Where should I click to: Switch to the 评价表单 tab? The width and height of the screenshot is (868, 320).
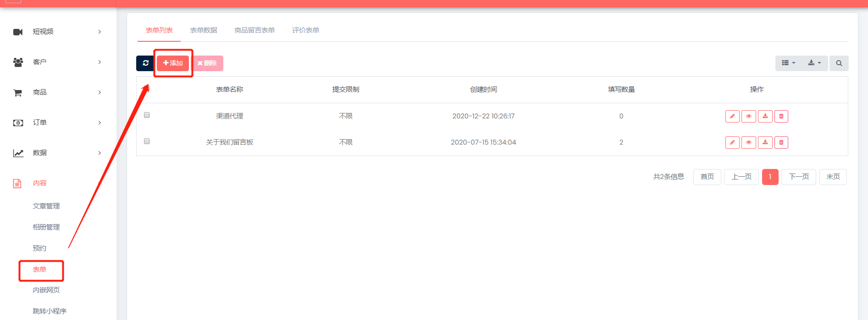point(305,30)
